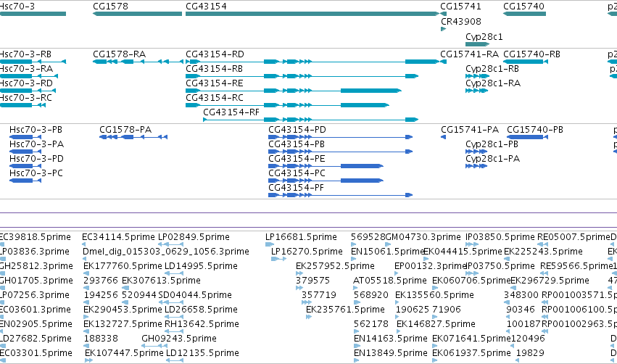
Task: Click the CG1578-RA transcript label
Action: tap(119, 54)
